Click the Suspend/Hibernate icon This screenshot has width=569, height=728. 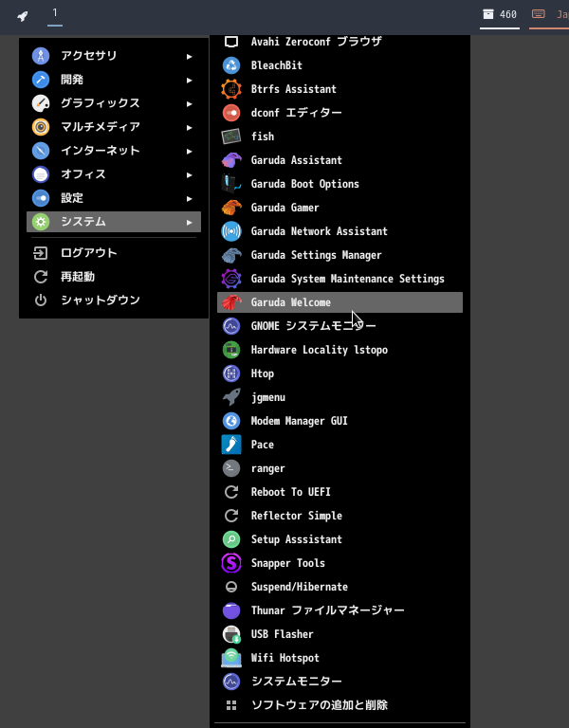coord(231,587)
